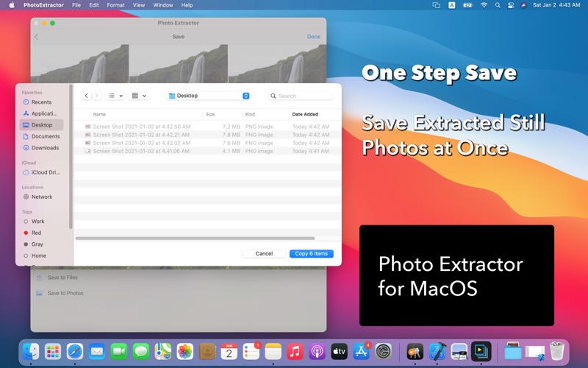The height and width of the screenshot is (368, 588).
Task: Click the Search field in dialog
Action: point(301,96)
